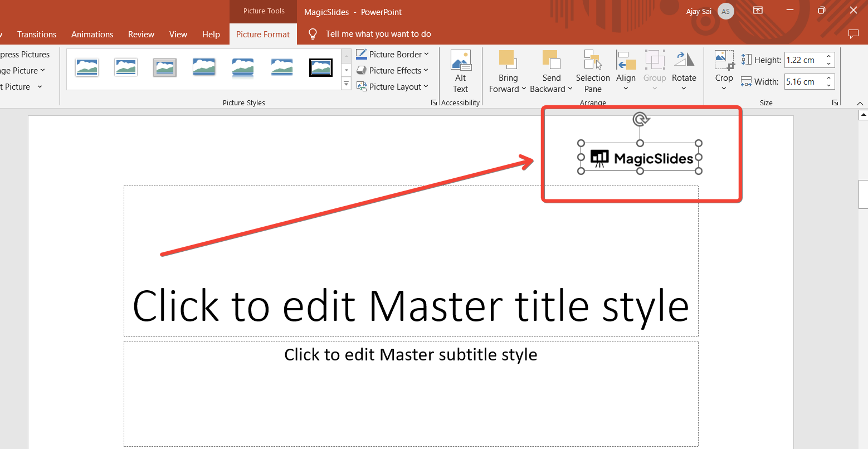Click the rotation handle above the logo
Image resolution: width=868 pixels, height=449 pixels.
coord(641,119)
